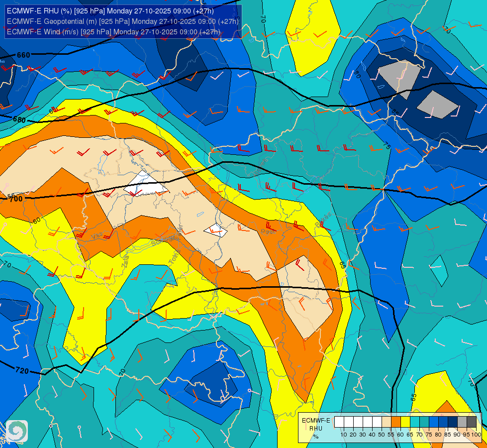The height and width of the screenshot is (448, 487).
Task: Choose the navy 85–90 legend swatch
Action: (x=453, y=422)
